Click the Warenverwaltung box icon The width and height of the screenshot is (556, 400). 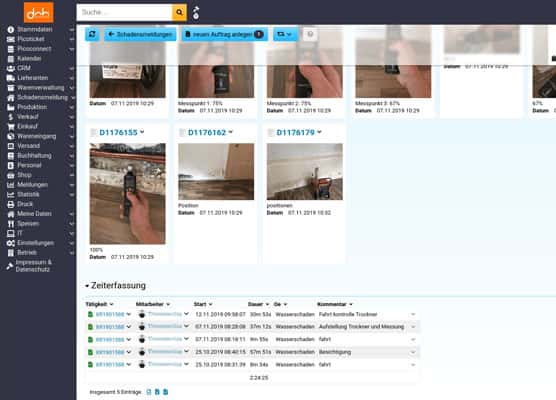11,88
